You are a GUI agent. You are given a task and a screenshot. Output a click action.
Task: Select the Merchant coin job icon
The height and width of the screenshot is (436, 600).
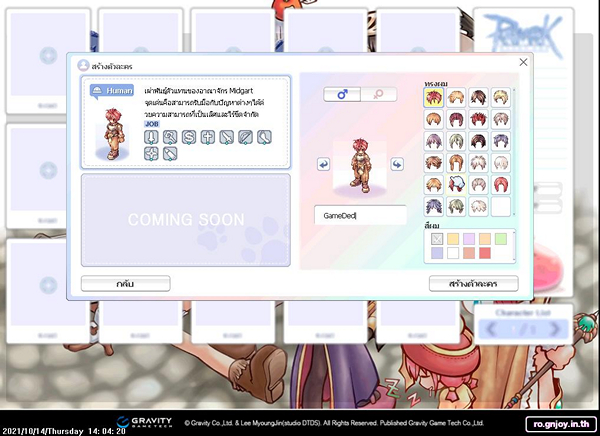187,136
